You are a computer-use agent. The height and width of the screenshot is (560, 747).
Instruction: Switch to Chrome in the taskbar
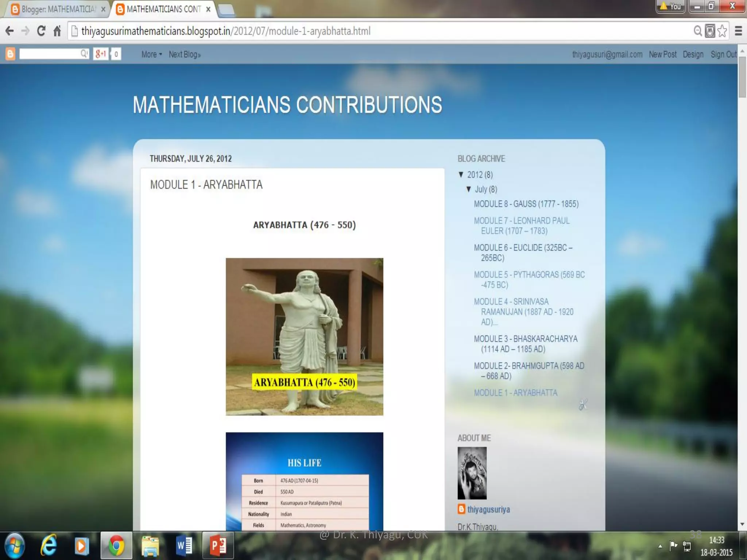116,546
